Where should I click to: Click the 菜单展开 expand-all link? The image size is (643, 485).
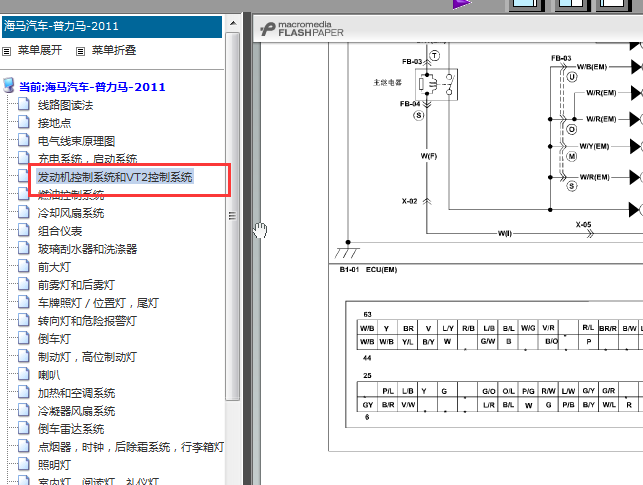click(x=40, y=50)
